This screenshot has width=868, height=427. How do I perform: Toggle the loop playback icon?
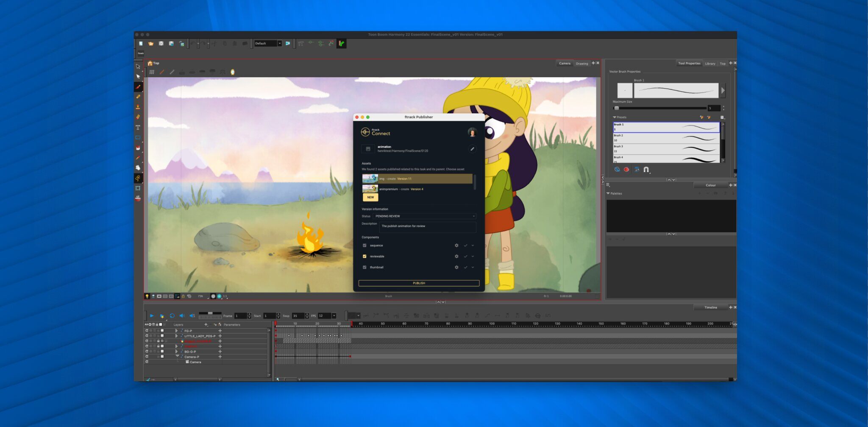[172, 316]
